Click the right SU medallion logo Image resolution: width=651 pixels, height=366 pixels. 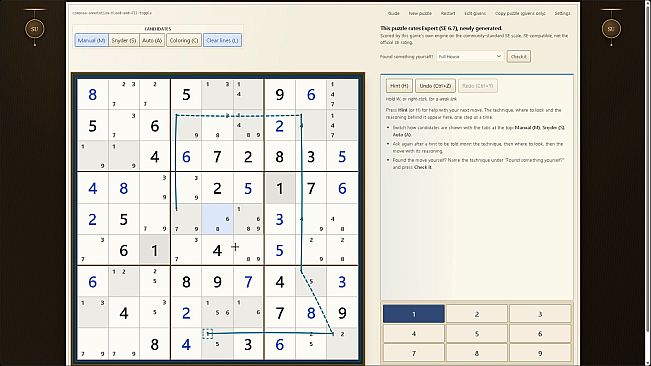(x=611, y=29)
